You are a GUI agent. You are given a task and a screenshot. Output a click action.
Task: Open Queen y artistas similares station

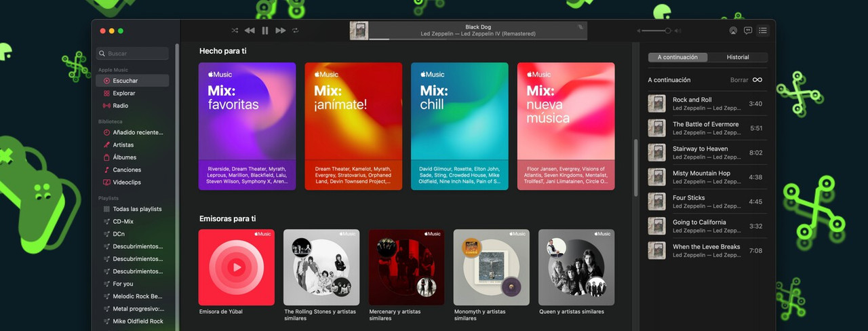(x=576, y=267)
